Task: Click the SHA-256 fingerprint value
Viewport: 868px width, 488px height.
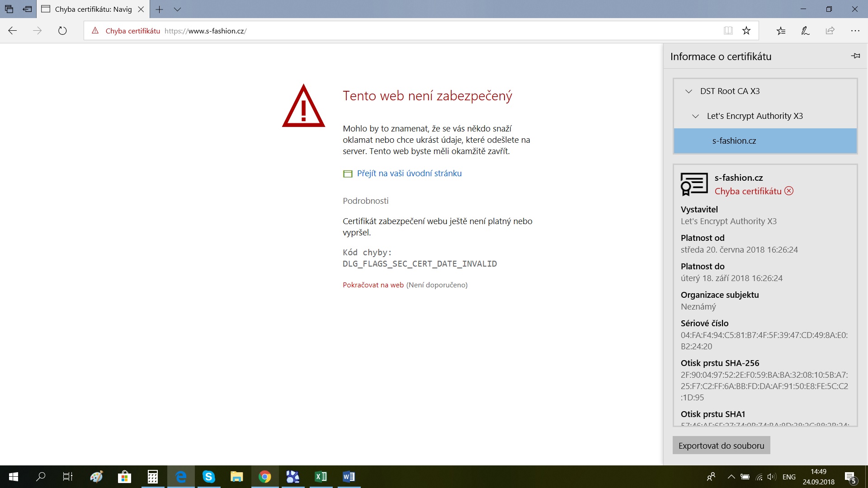Action: tap(764, 386)
